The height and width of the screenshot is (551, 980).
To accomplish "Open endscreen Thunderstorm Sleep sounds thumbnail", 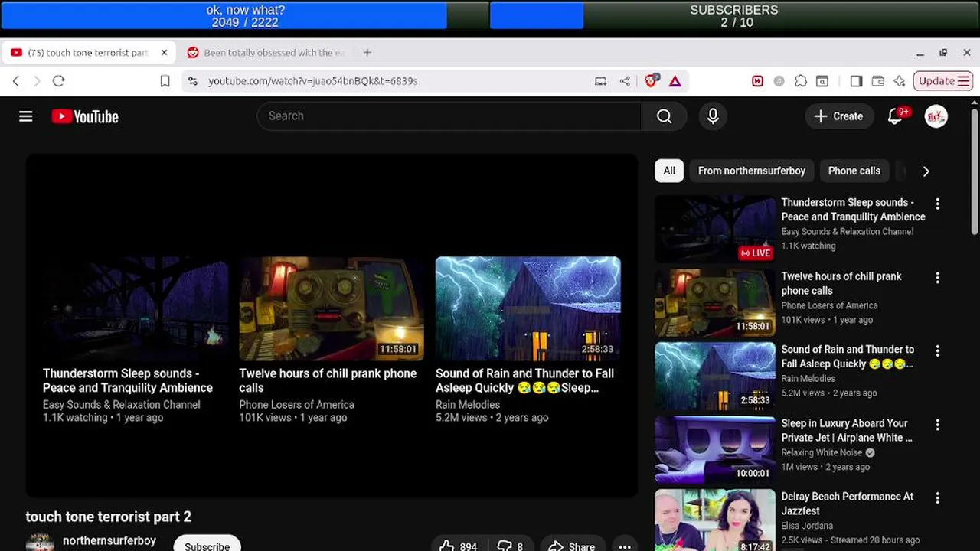I will [x=136, y=308].
